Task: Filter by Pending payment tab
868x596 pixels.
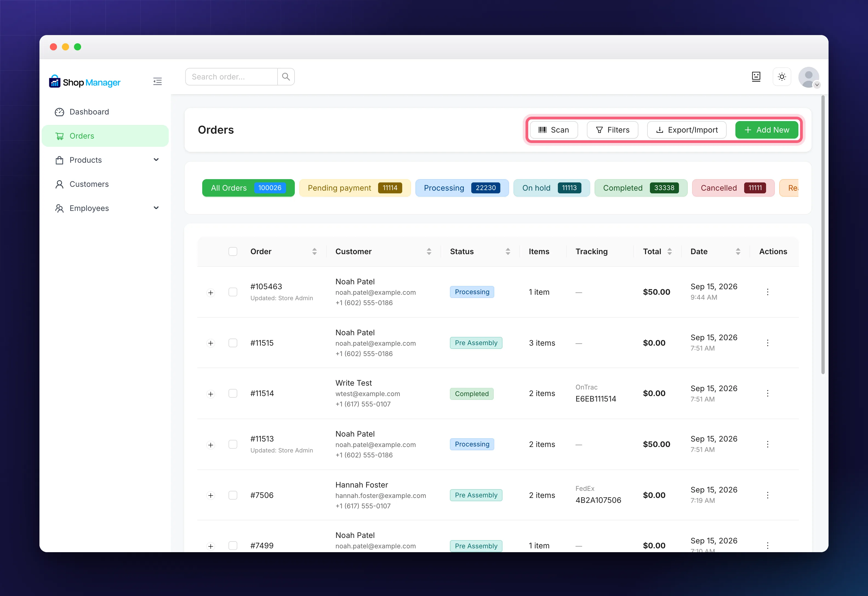Action: tap(355, 188)
